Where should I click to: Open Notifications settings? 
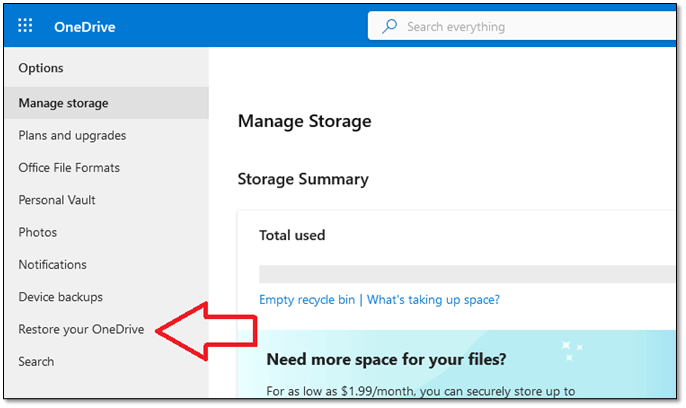pos(52,265)
